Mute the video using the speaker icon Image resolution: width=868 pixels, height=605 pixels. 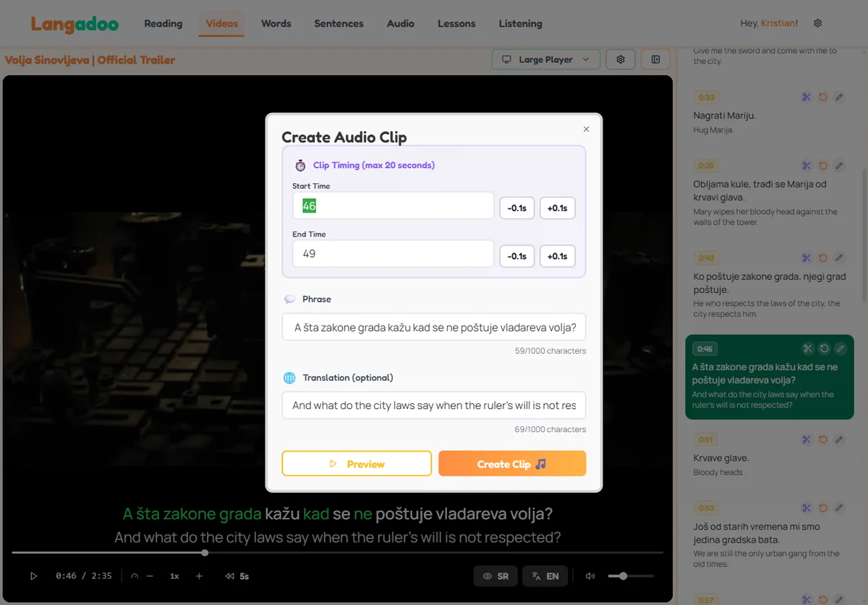[590, 576]
